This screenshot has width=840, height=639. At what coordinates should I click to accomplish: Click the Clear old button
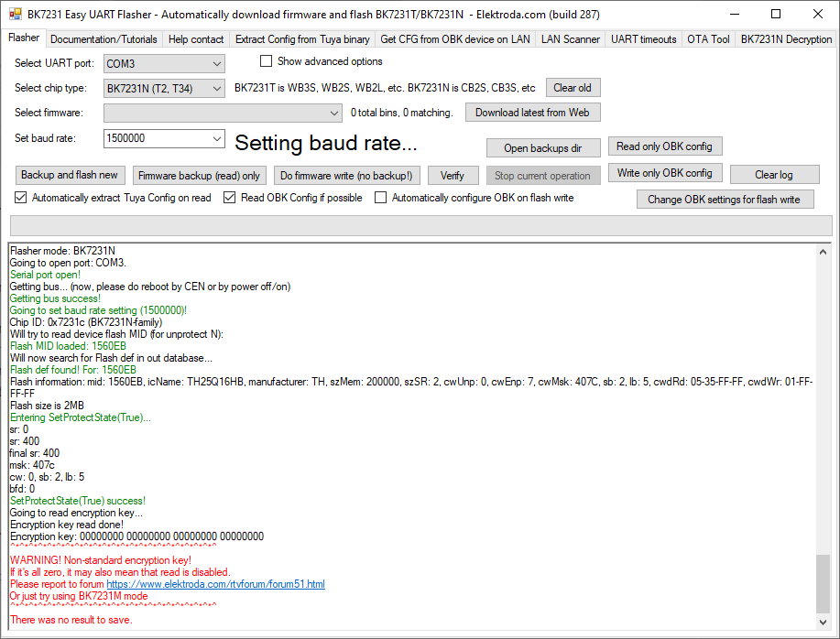point(573,88)
